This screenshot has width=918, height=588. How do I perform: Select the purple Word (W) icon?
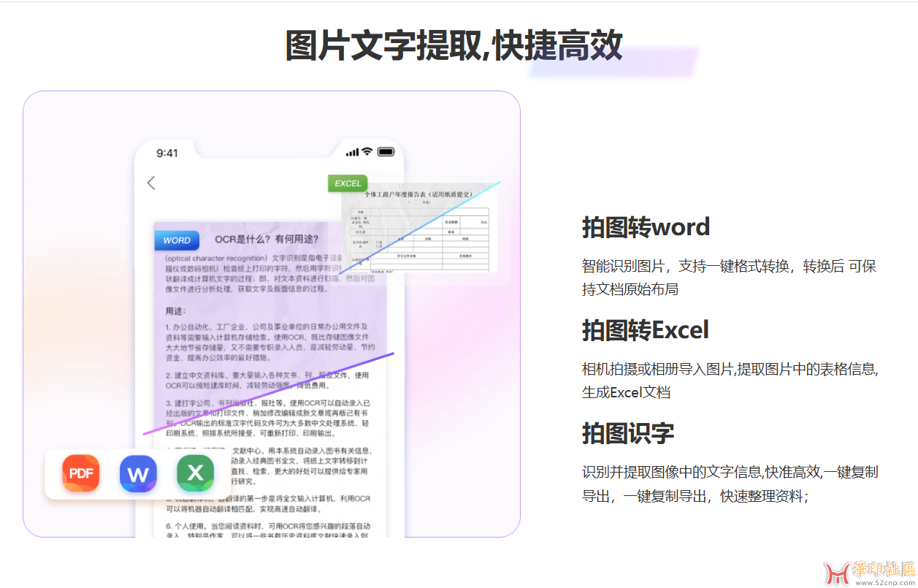pyautogui.click(x=138, y=473)
